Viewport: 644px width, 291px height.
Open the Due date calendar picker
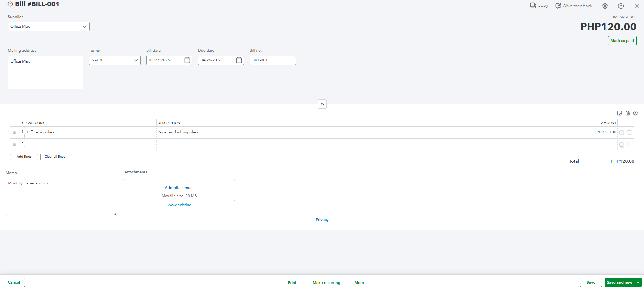coord(239,60)
